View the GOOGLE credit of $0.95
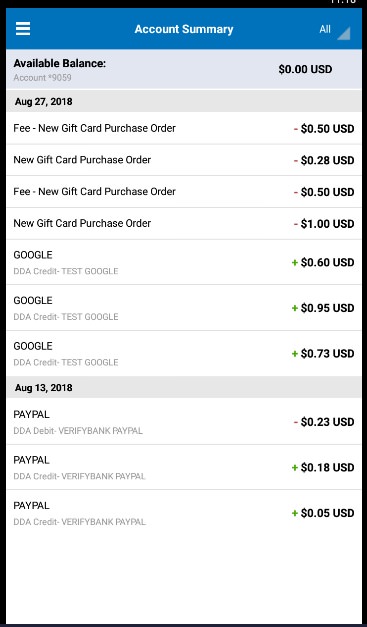Image resolution: width=367 pixels, height=627 pixels. (x=184, y=308)
